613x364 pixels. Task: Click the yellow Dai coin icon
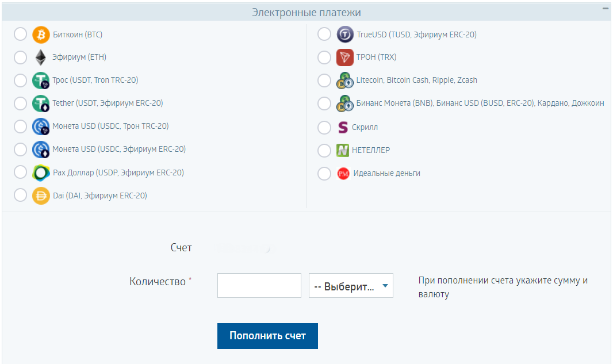point(41,196)
